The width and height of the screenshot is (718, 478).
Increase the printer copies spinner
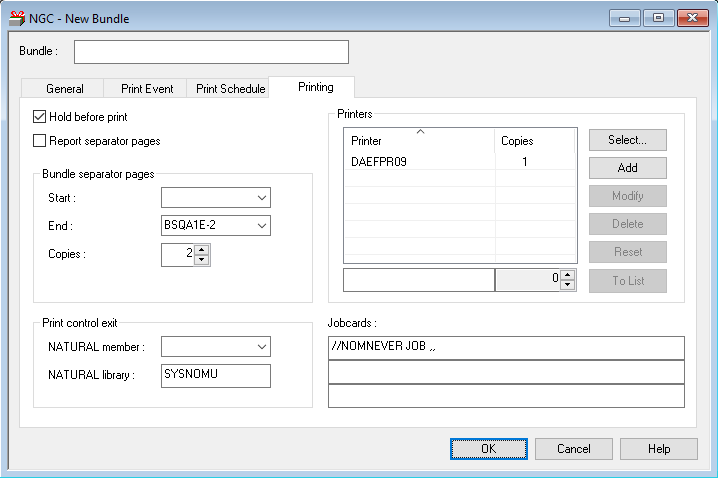point(568,275)
